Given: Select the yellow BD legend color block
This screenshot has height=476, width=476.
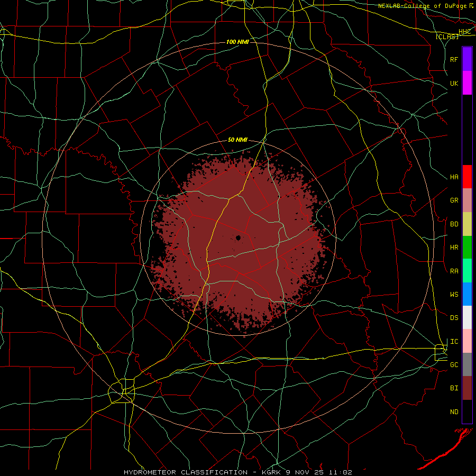Looking at the screenshot, I should pyautogui.click(x=467, y=224).
